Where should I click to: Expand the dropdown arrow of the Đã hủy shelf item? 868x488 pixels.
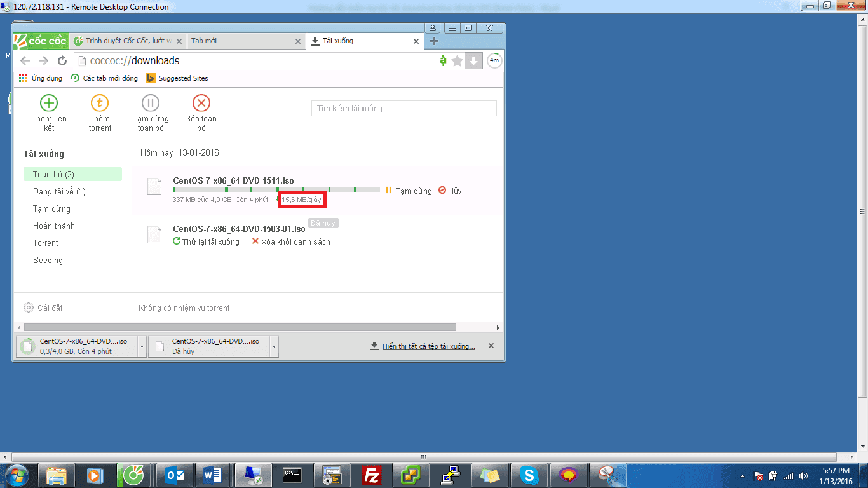(x=274, y=346)
